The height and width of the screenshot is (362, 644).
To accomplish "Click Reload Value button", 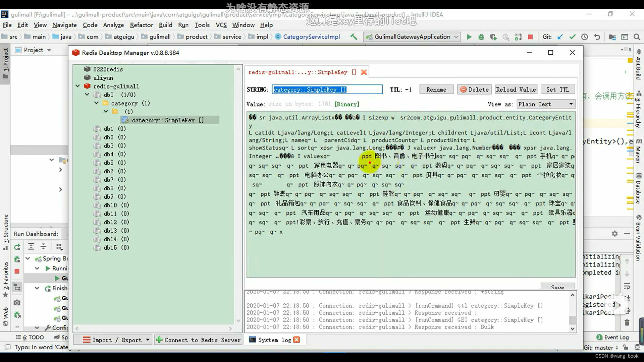I will point(516,89).
